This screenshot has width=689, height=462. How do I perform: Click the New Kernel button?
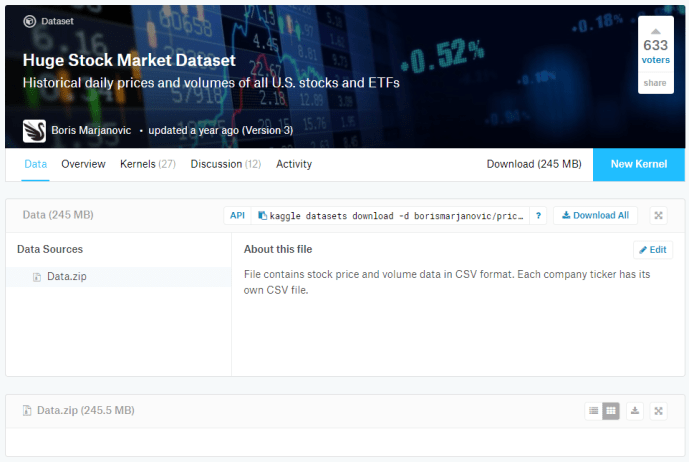click(638, 164)
